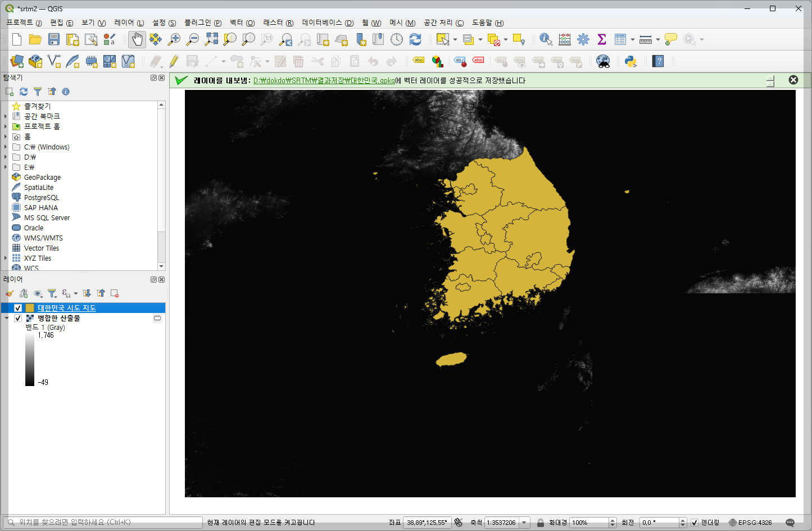The width and height of the screenshot is (812, 531).
Task: Open project folder icon in toolbar
Action: 35,39
